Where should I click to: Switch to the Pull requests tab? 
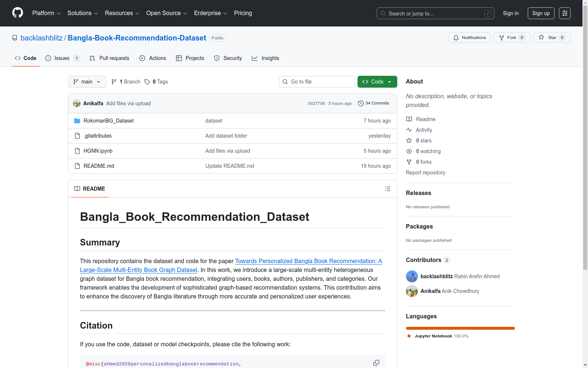pos(110,58)
